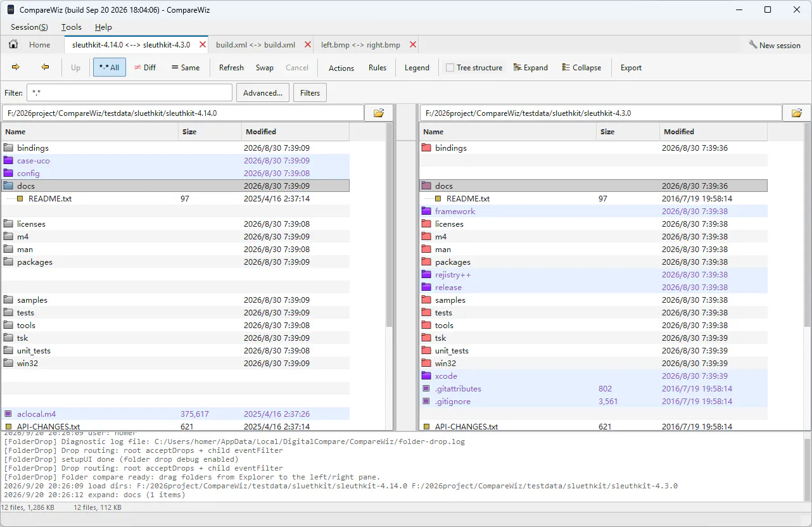
Task: Close the left.bmp <-> right.bmp tab
Action: tap(413, 44)
